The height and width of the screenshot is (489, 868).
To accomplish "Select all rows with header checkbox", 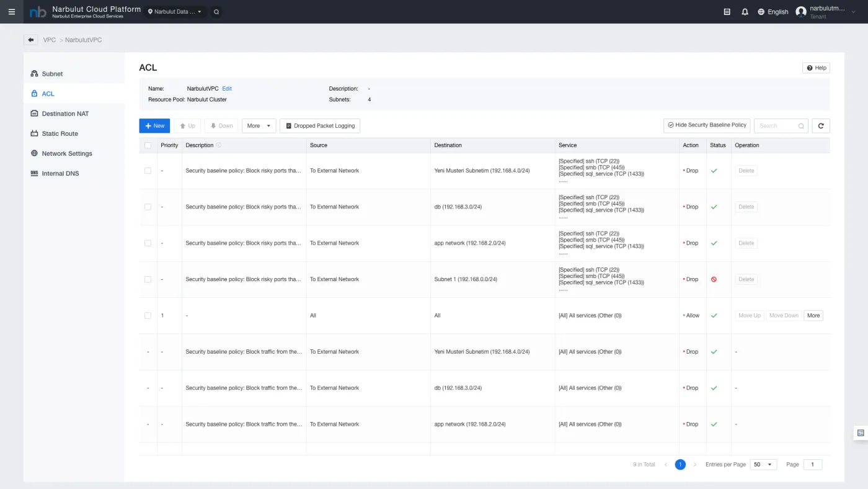I will 148,145.
